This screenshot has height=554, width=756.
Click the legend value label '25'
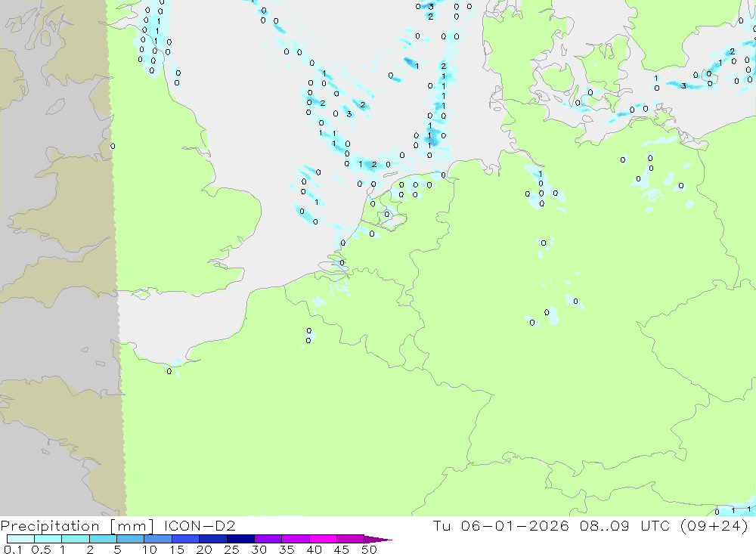(231, 549)
